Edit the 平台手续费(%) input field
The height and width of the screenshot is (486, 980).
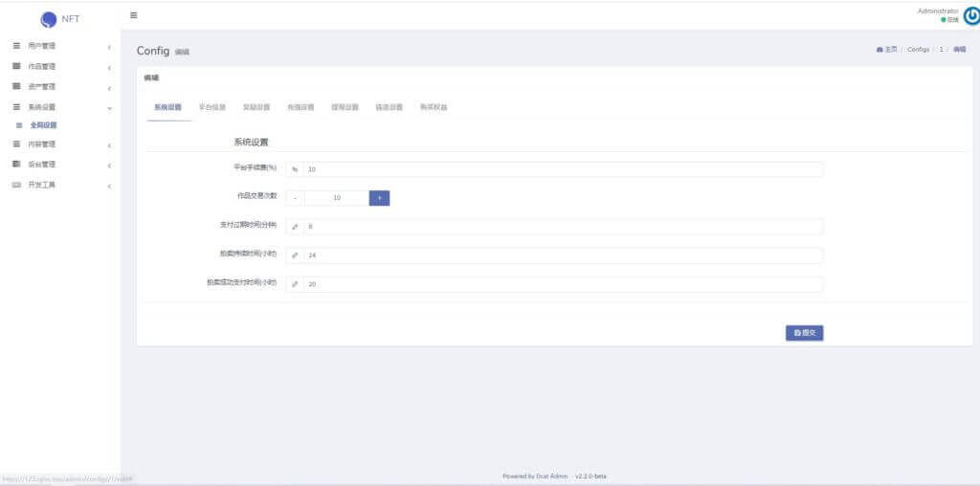pos(563,169)
